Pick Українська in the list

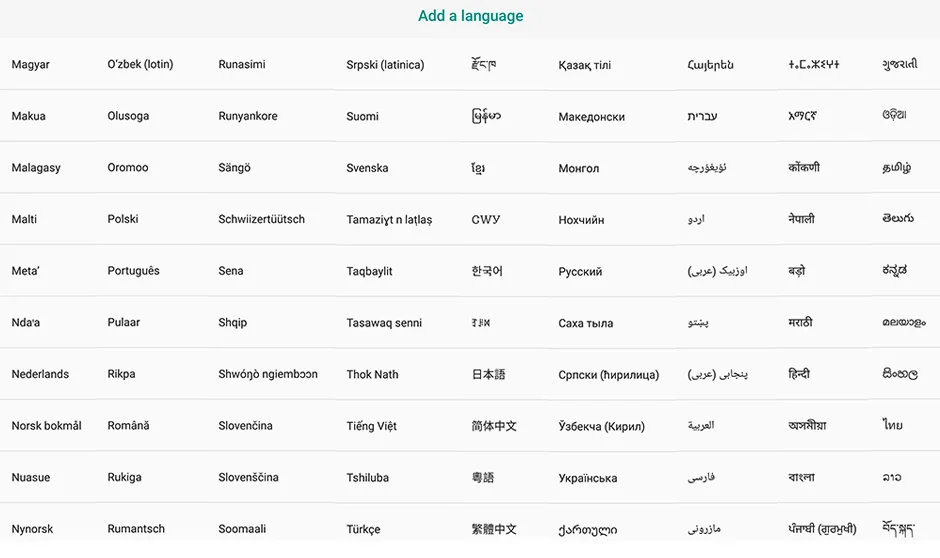588,478
